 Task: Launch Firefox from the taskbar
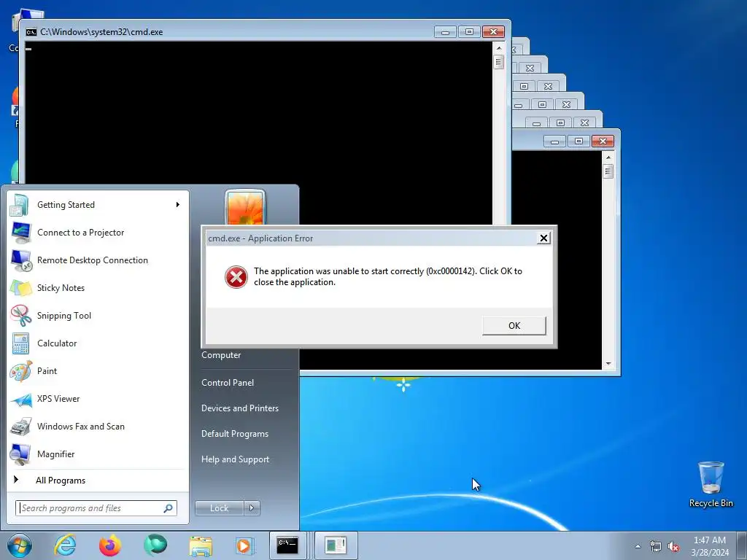pos(110,545)
